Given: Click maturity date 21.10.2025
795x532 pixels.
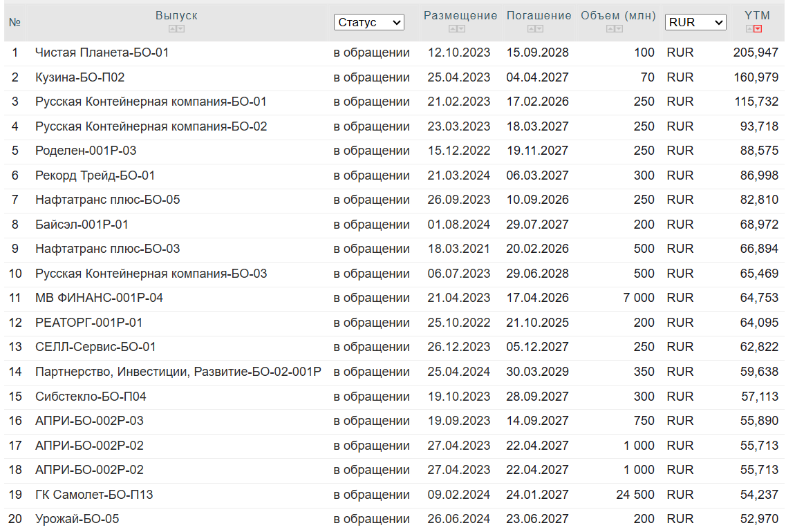Looking at the screenshot, I should click(537, 323).
